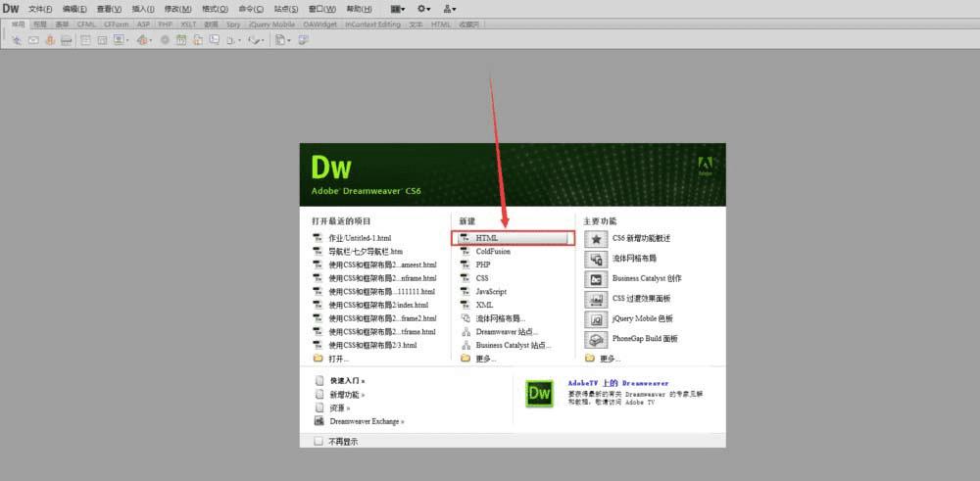Click the CSS 过渡效果面板 feature icon

(x=596, y=299)
